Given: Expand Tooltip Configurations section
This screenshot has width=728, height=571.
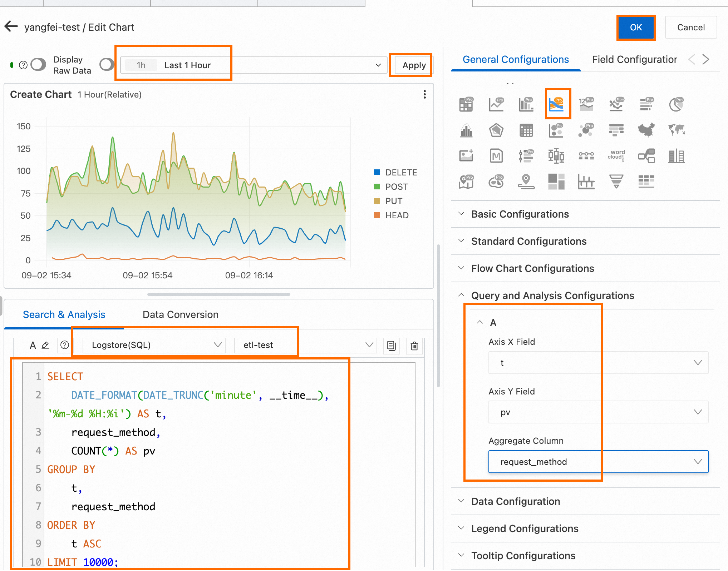Looking at the screenshot, I should point(586,556).
